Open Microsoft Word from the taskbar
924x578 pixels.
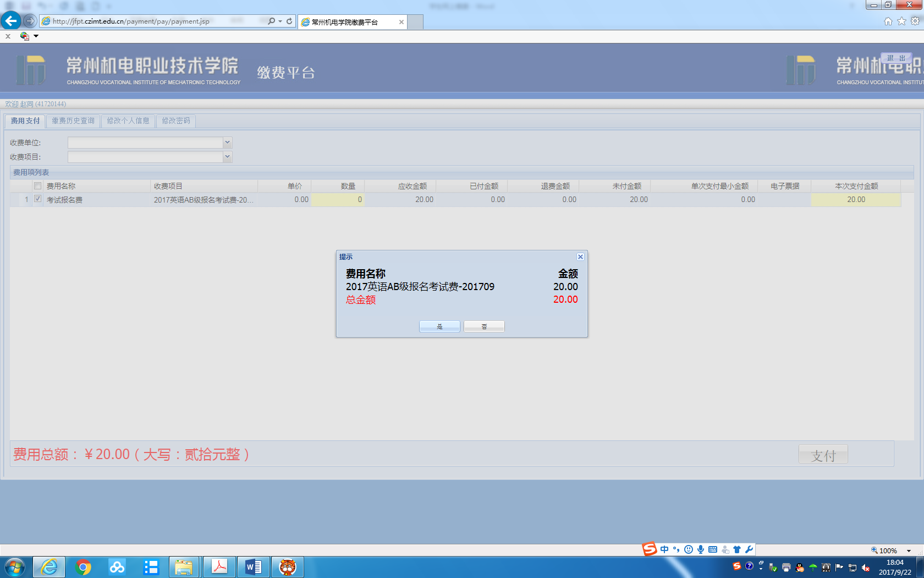pos(254,567)
